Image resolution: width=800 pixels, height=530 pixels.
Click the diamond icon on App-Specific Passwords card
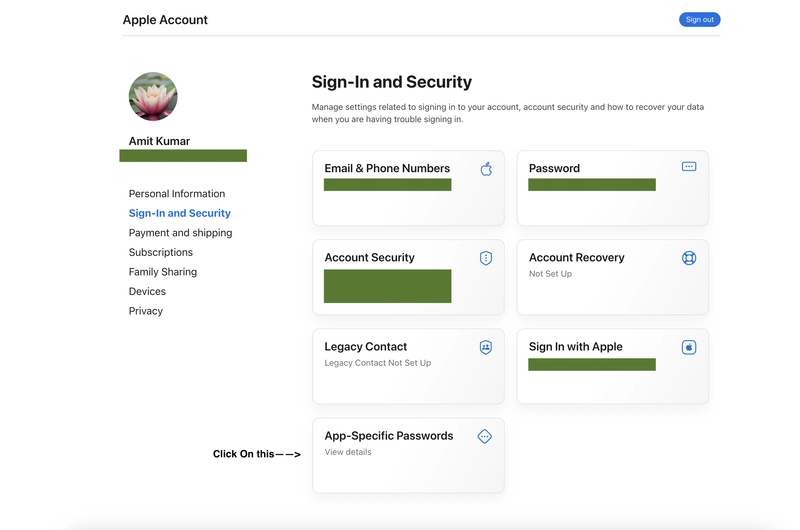tap(485, 437)
